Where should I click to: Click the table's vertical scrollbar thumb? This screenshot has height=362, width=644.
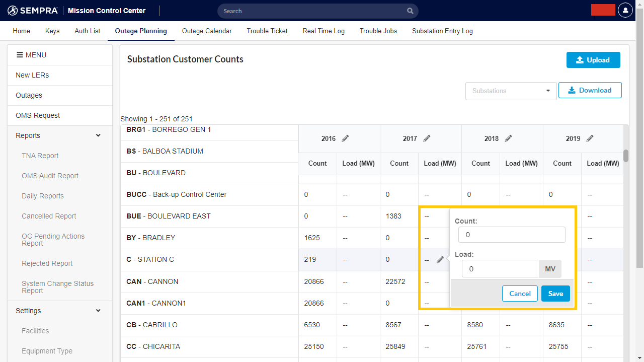[x=626, y=156]
